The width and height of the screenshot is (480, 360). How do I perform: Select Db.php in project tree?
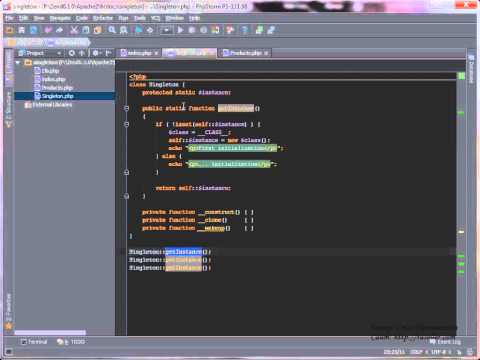47,71
